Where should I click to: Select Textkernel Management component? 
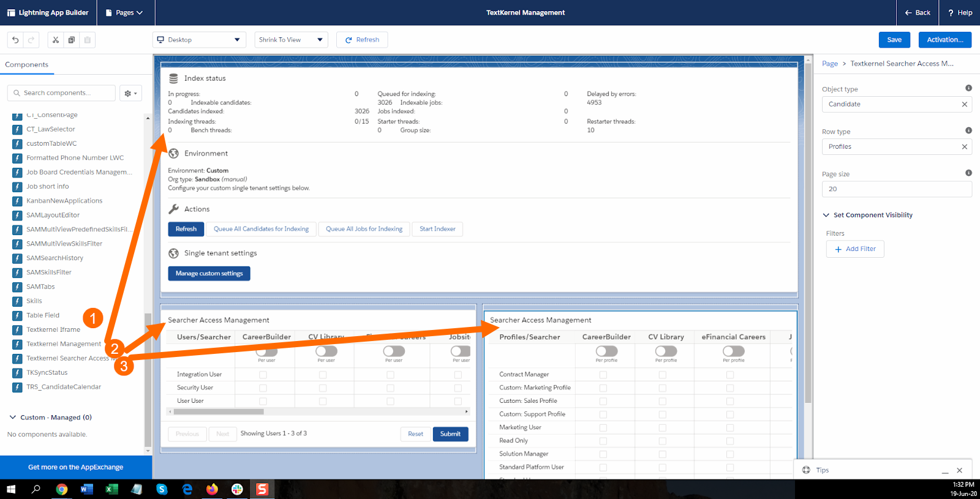64,344
